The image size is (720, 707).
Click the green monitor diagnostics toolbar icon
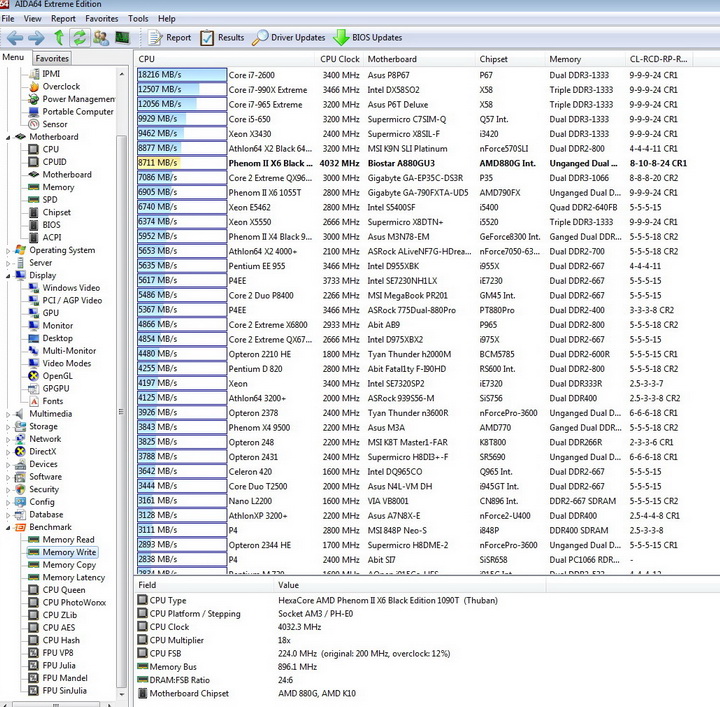click(122, 38)
